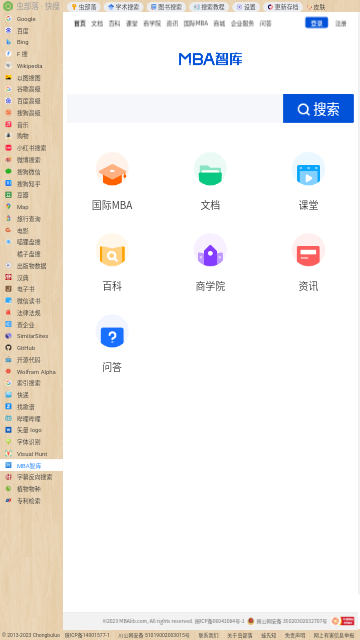Open 免责声明 in the bottom footer

tap(295, 636)
